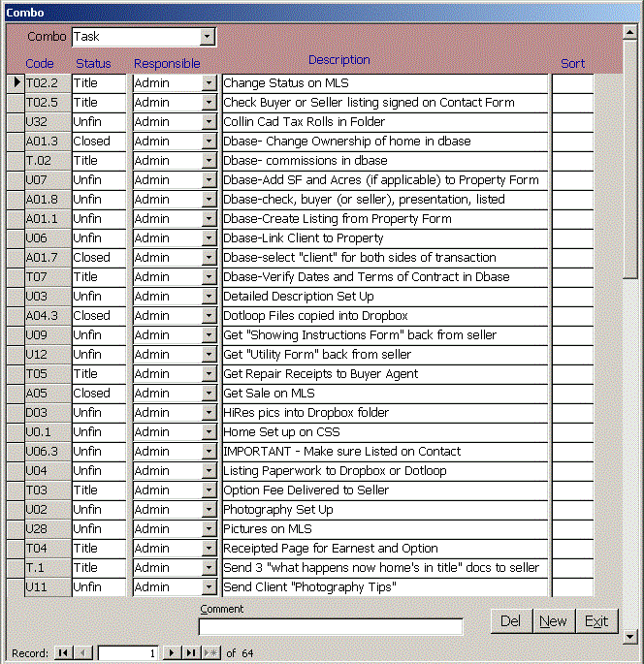This screenshot has width=644, height=664.
Task: Go to first record navigation icon
Action: pos(63,652)
